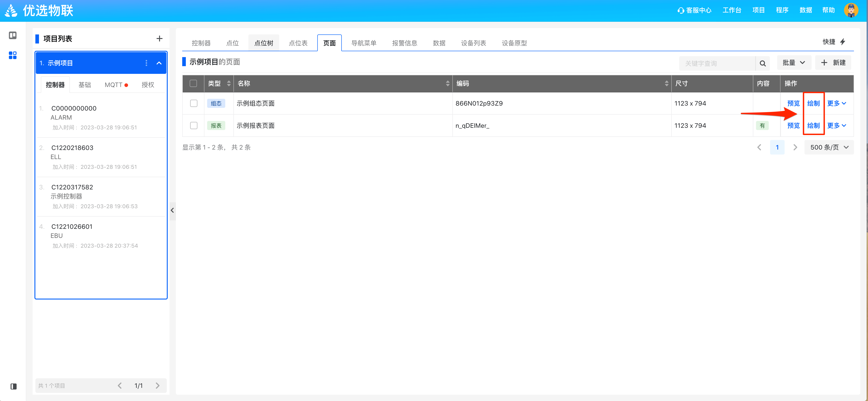Open the grid dashboard icon in sidebar
Viewport: 868px width, 401px height.
[13, 55]
